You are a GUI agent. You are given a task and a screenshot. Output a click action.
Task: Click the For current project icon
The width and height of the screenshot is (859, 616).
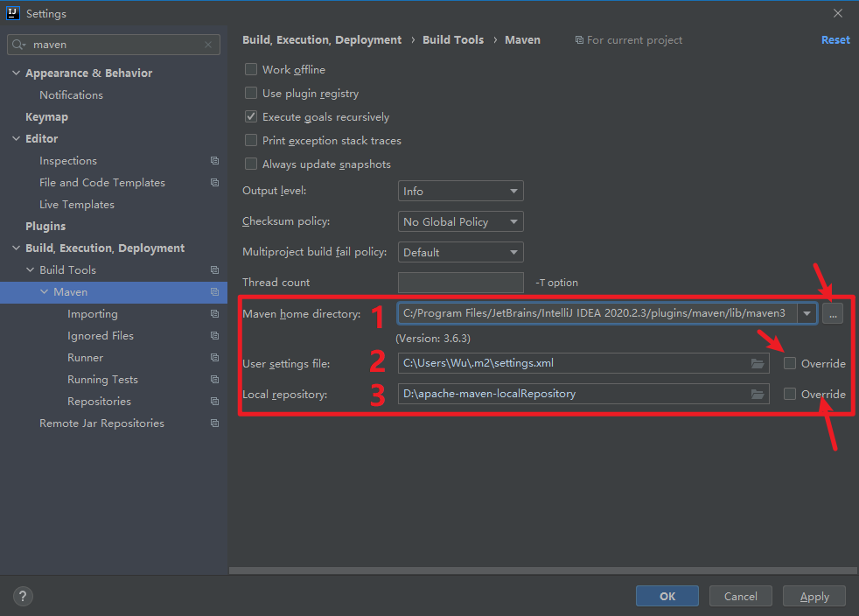[579, 40]
